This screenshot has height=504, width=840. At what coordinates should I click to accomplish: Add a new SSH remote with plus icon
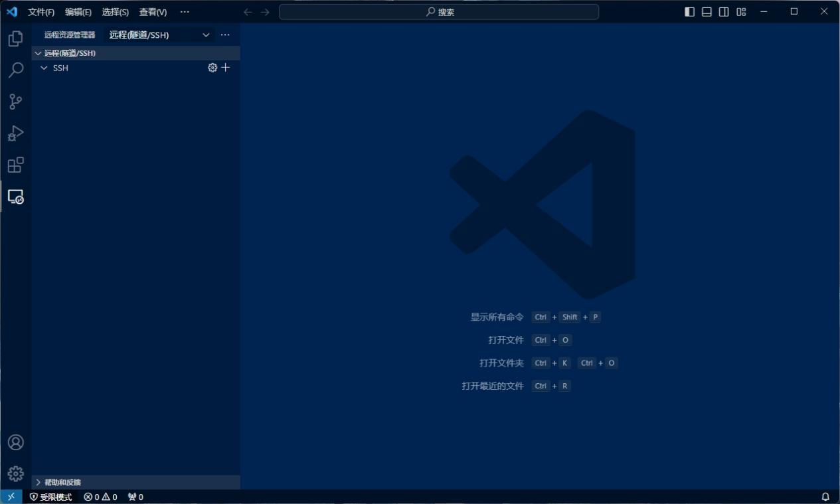pos(226,68)
